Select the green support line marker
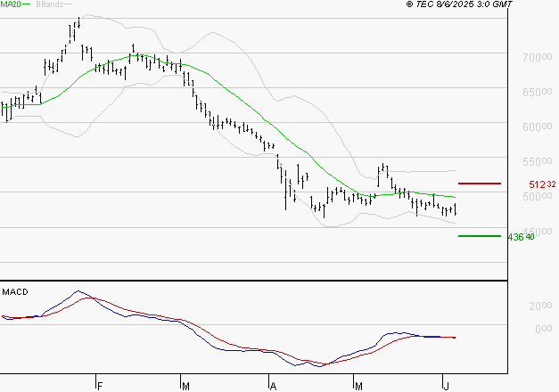Image resolution: width=559 pixels, height=392 pixels. pos(480,236)
